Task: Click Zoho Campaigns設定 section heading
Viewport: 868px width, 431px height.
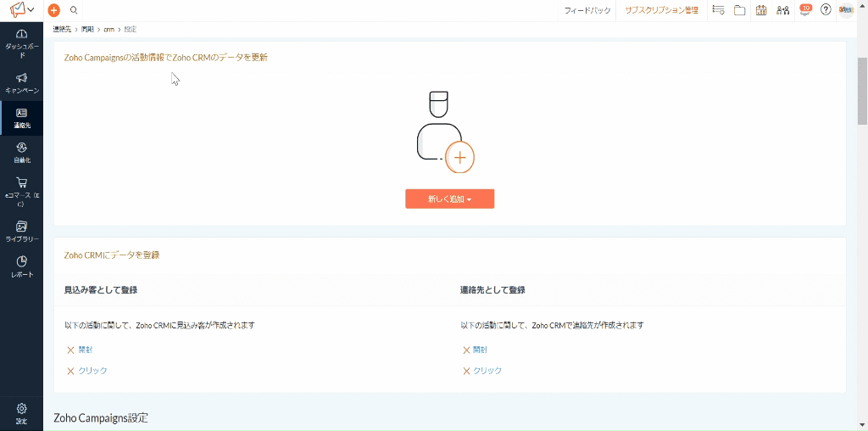Action: tap(101, 417)
